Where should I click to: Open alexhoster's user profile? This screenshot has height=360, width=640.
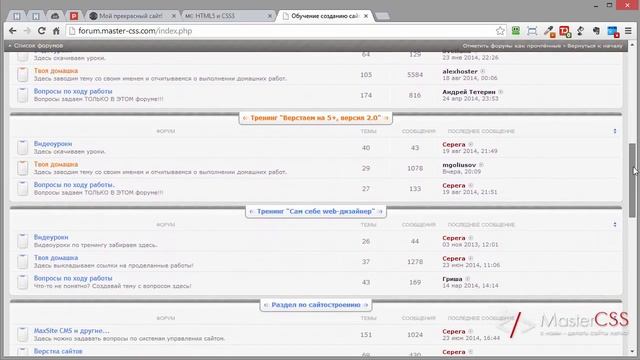click(460, 71)
